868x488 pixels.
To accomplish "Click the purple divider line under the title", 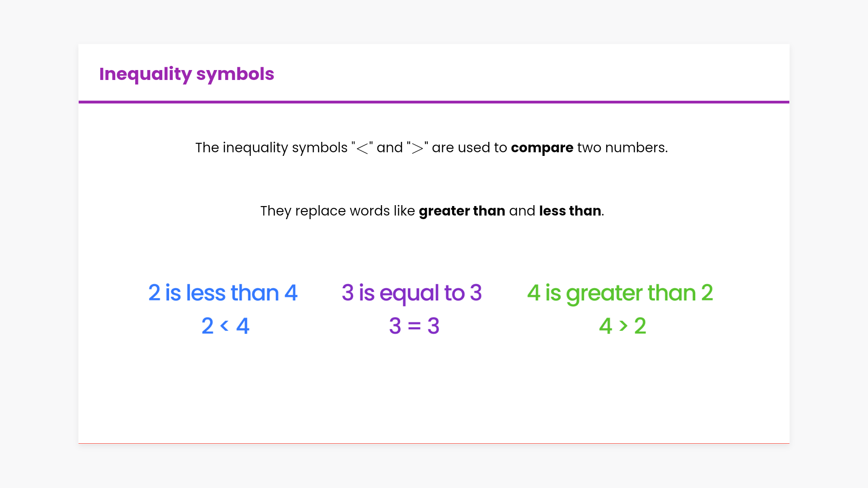I will (434, 102).
